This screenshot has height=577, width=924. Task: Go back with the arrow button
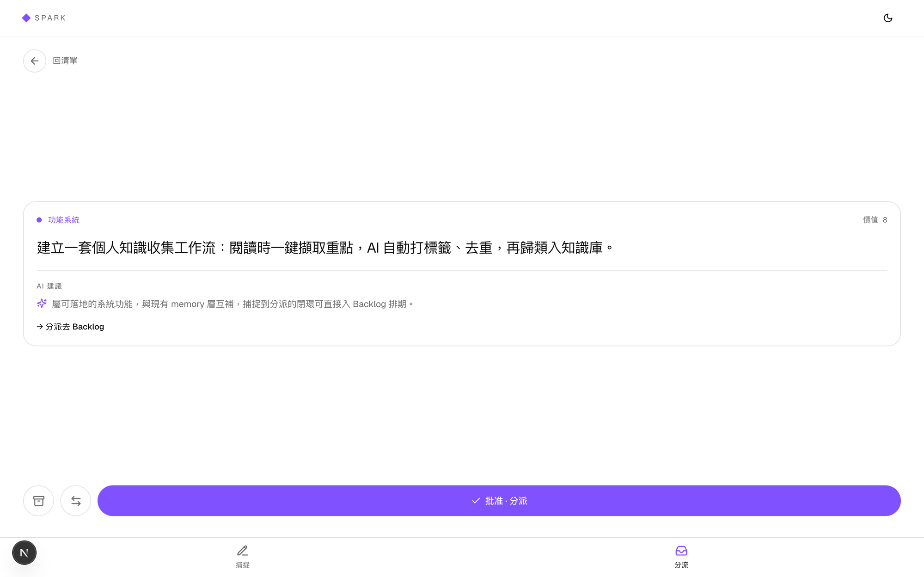click(x=35, y=61)
